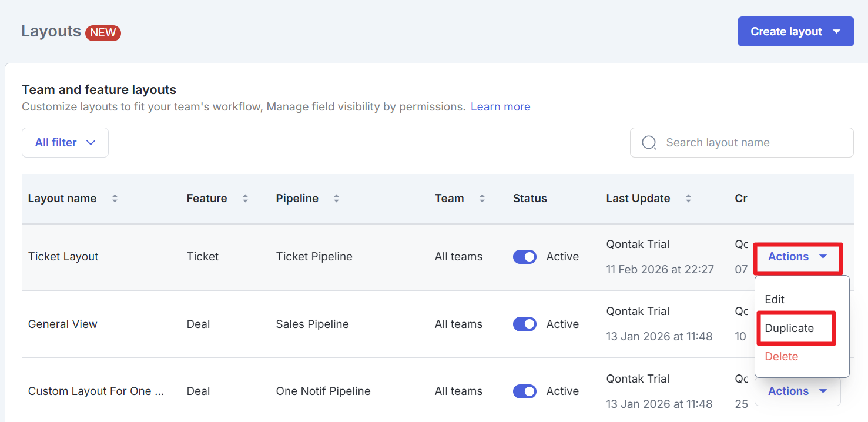Disable the General View layout toggle
This screenshot has height=422, width=868.
point(524,324)
